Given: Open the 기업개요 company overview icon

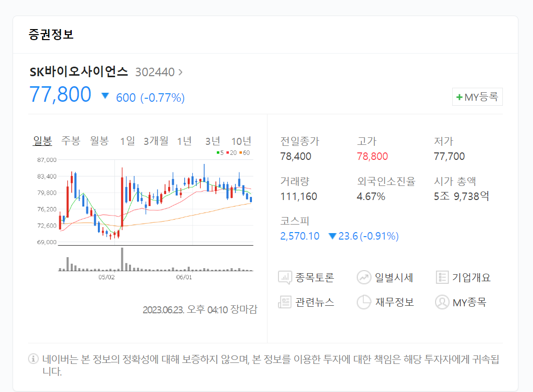Looking at the screenshot, I should (x=442, y=277).
